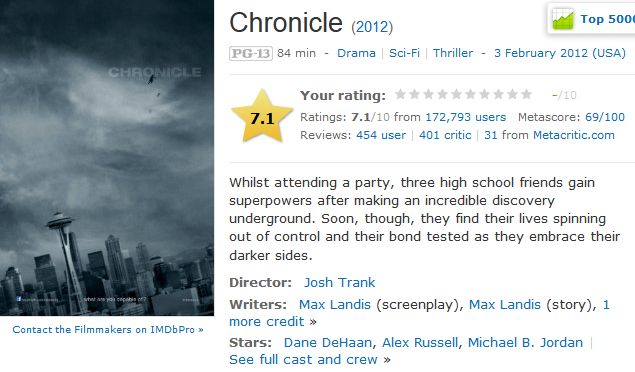Image resolution: width=635 pixels, height=372 pixels.
Task: Open the 69/100 Metascore link
Action: [605, 117]
